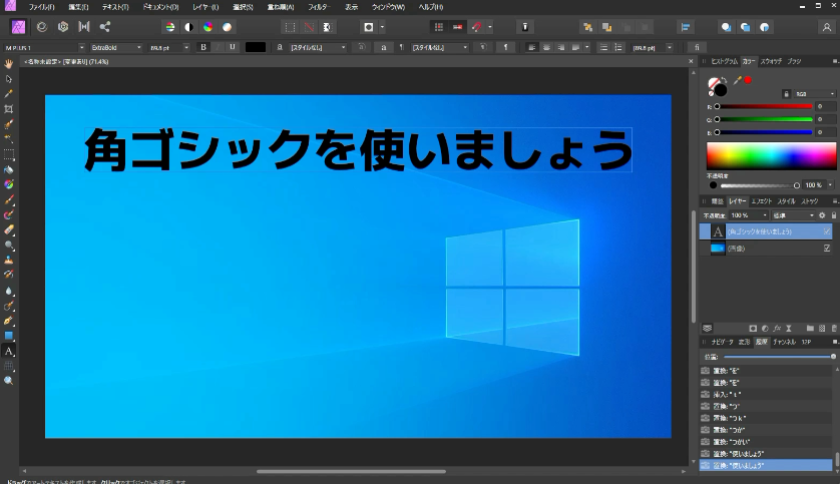Click the align center text button
Image resolution: width=840 pixels, height=484 pixels.
pyautogui.click(x=546, y=47)
